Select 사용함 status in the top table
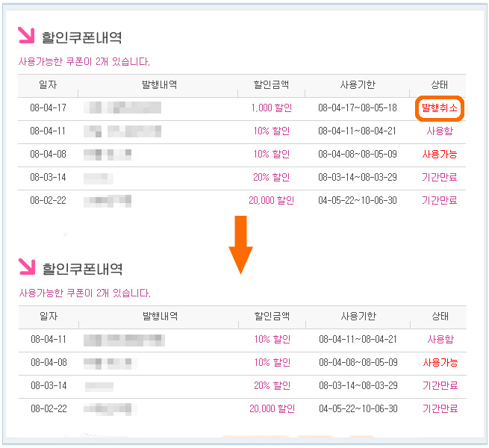 coord(440,131)
